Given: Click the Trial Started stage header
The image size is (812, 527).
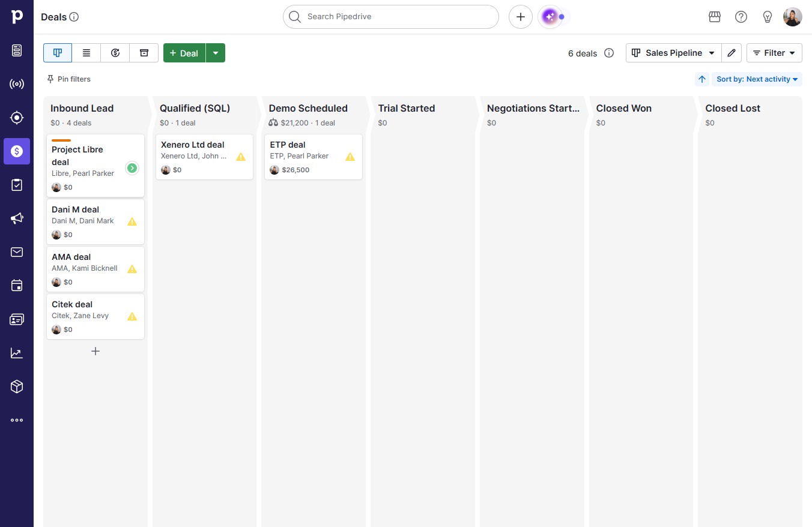Looking at the screenshot, I should point(407,108).
